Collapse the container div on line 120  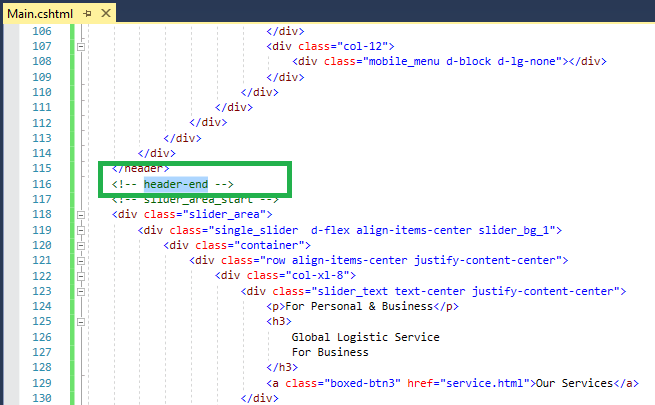tap(81, 245)
